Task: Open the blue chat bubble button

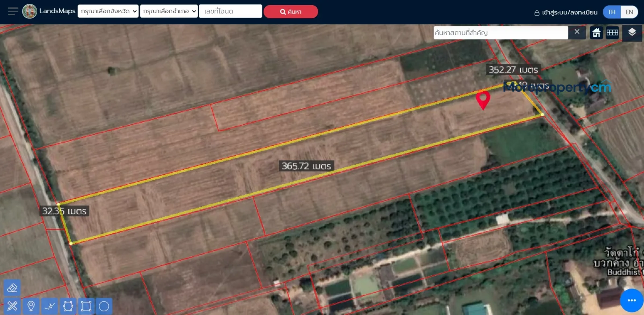Action: (632, 301)
